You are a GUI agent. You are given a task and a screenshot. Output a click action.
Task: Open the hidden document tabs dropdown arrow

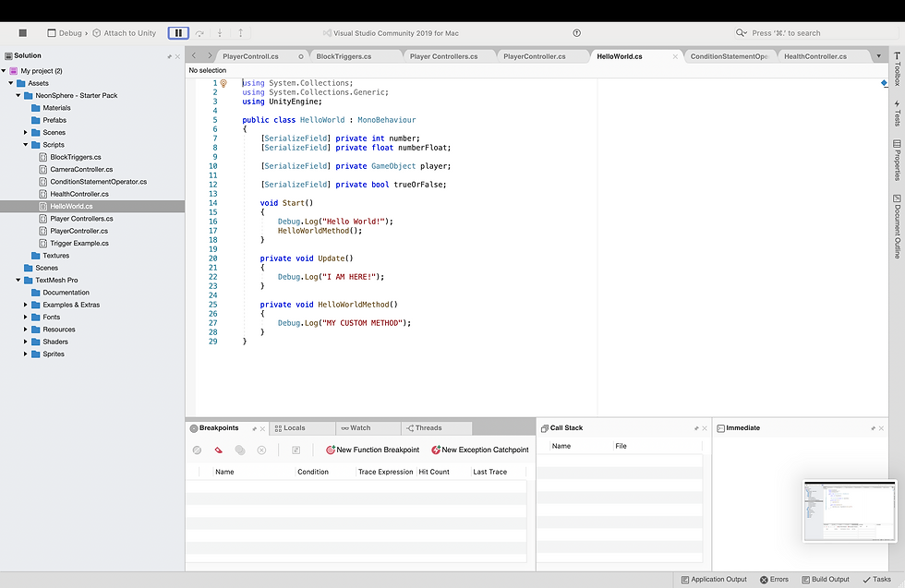pyautogui.click(x=878, y=56)
